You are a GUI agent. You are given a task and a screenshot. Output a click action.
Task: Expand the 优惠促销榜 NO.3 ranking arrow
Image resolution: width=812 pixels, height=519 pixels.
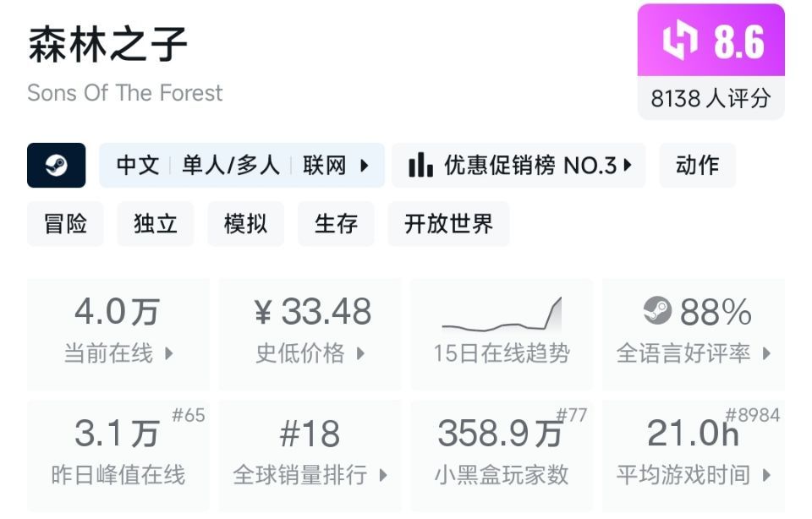(x=628, y=166)
